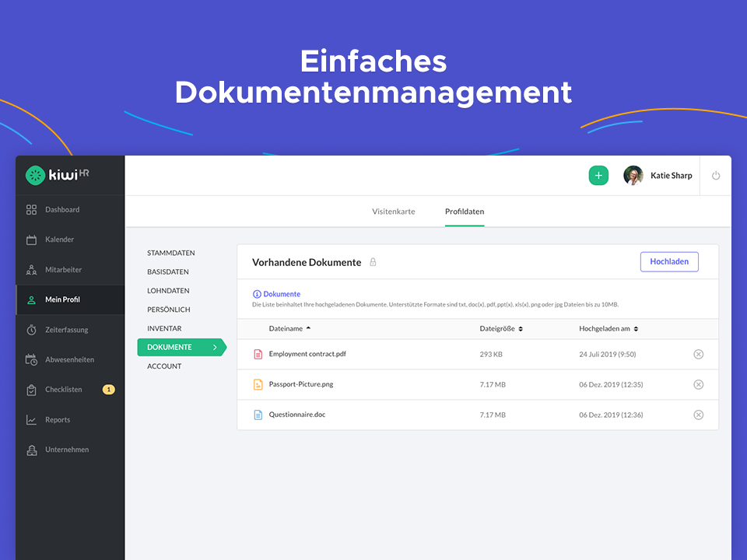This screenshot has height=560, width=747.
Task: Click the date 06 Dez. 2019 (12:35)
Action: 611,384
